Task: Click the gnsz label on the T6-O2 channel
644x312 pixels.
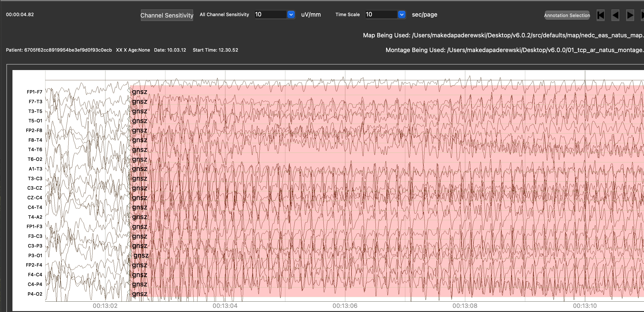Action: pyautogui.click(x=140, y=159)
